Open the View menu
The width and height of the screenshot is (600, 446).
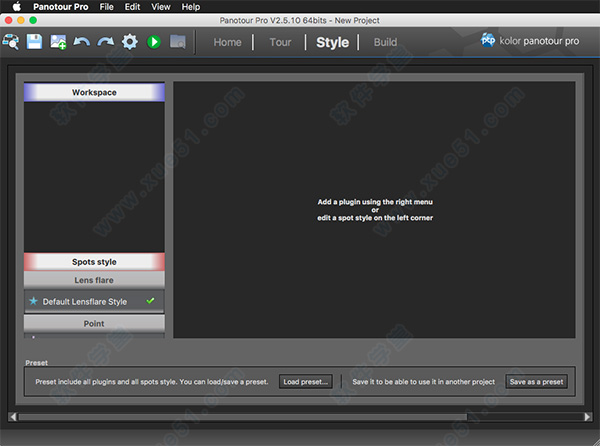click(161, 7)
